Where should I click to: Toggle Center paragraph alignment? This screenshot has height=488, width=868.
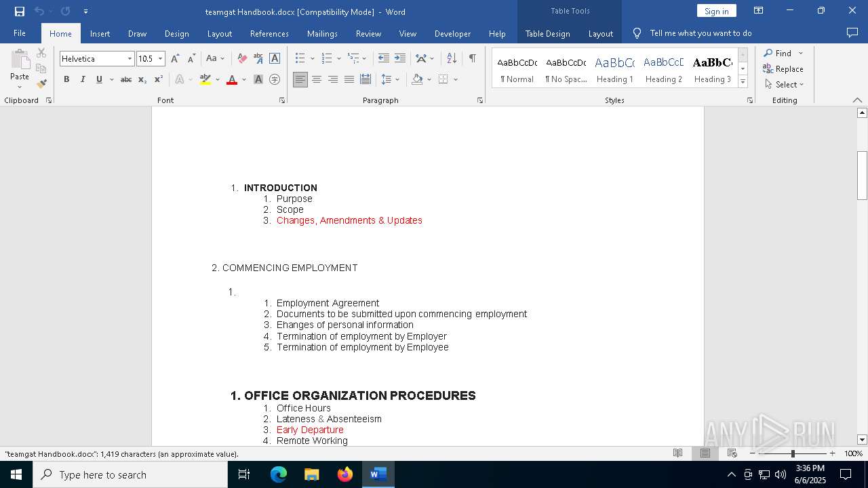(316, 79)
